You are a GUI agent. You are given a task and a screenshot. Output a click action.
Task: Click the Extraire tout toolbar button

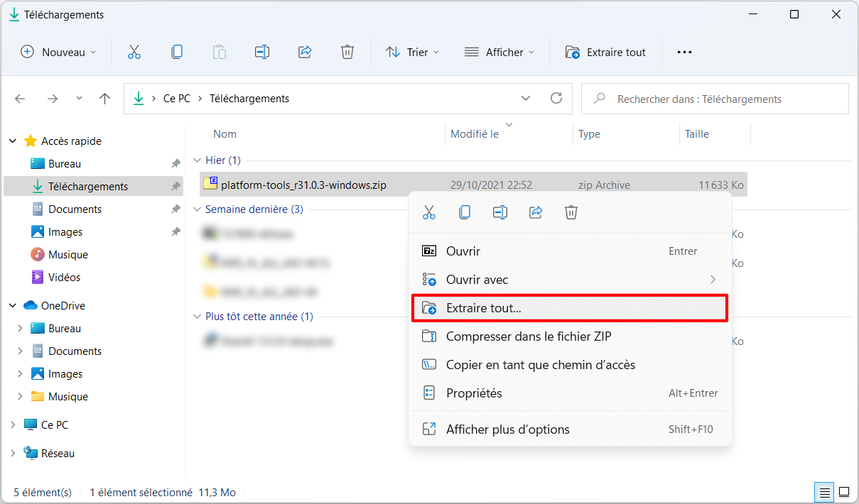(x=606, y=52)
